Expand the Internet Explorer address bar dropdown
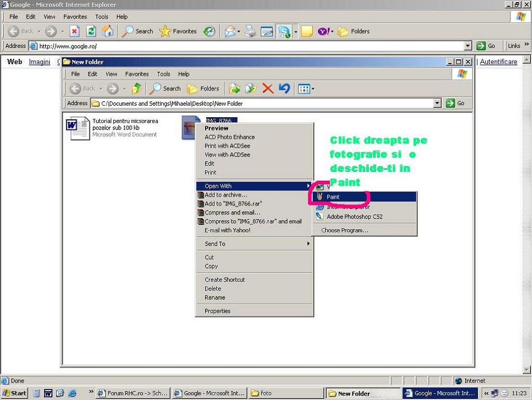Screen dimensions: 532x400 click(x=468, y=46)
